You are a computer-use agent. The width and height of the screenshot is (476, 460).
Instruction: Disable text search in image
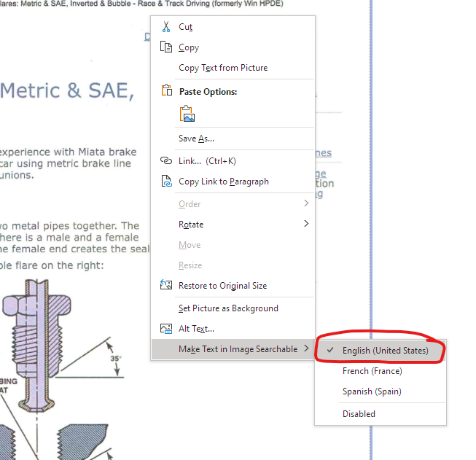coord(359,413)
